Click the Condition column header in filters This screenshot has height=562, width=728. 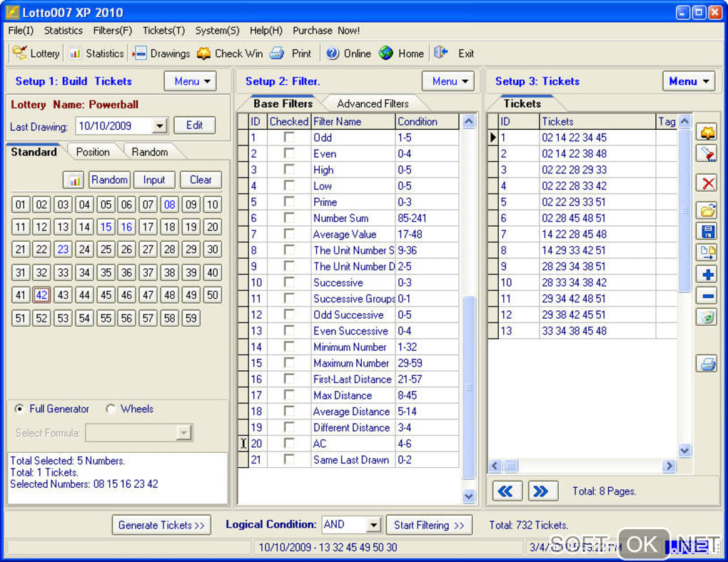[427, 121]
